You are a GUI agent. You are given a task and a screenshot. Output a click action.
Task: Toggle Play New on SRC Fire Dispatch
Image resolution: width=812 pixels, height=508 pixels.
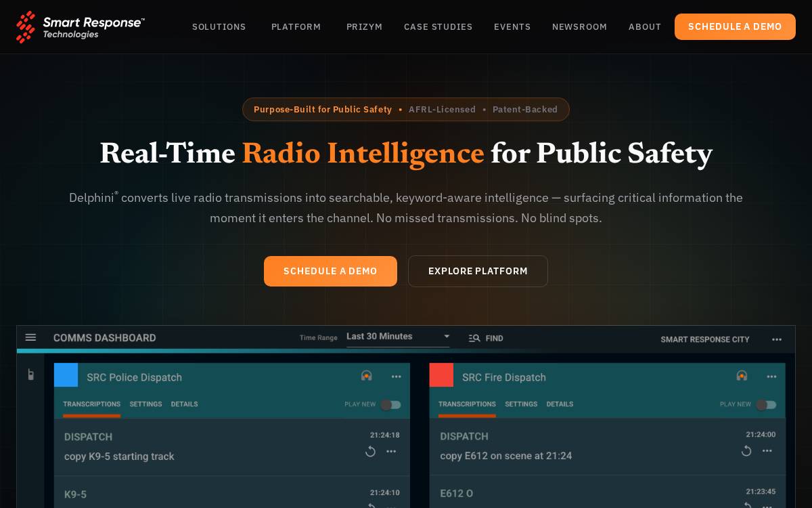tap(766, 404)
